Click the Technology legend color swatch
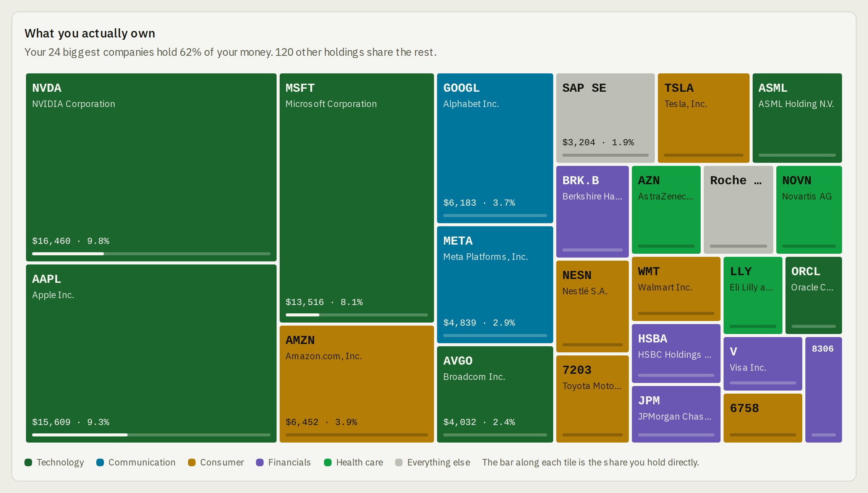Screen dimensions: 868x493 coord(28,462)
